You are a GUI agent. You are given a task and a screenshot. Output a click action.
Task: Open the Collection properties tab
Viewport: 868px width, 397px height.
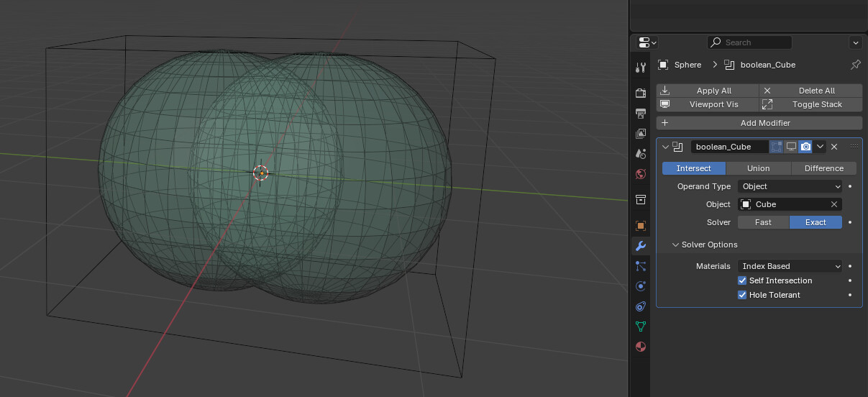(x=640, y=199)
